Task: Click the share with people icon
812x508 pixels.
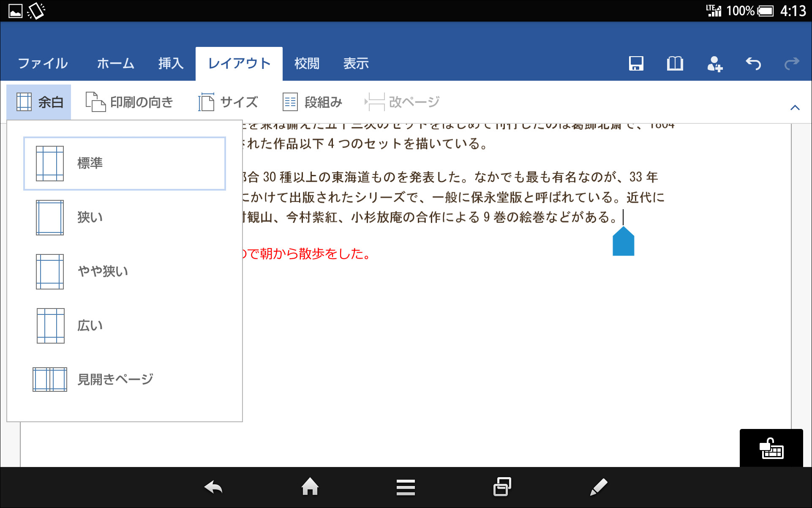Action: (714, 63)
